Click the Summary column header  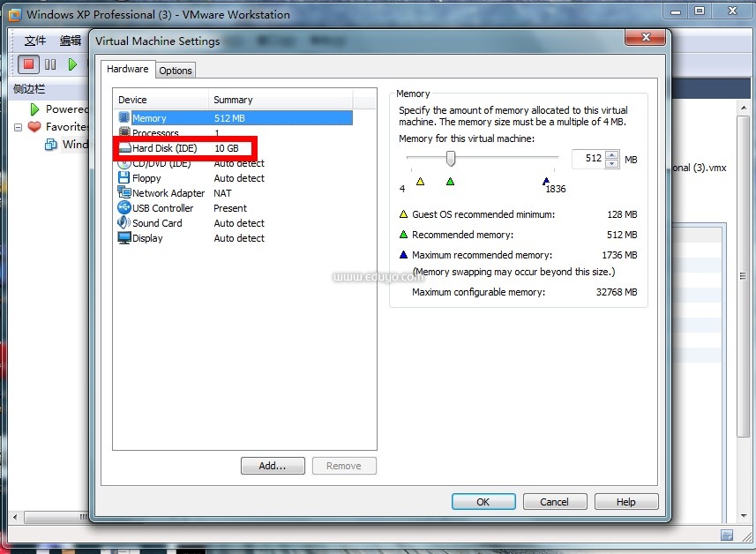(x=233, y=100)
